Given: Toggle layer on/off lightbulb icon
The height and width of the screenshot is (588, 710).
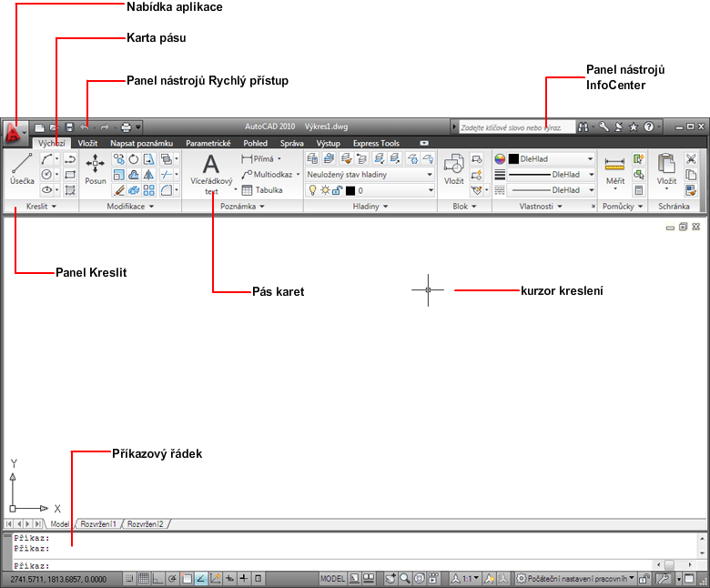Looking at the screenshot, I should 312,190.
